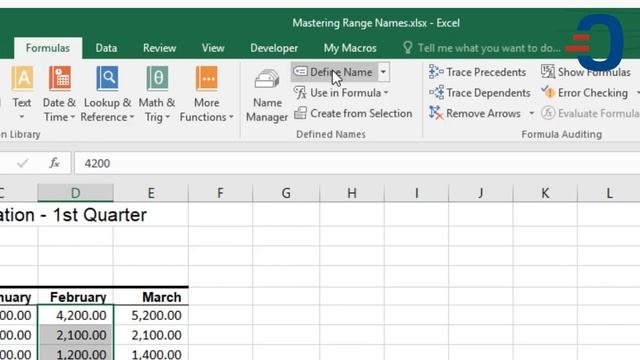This screenshot has width=640, height=360.
Task: Switch to the Formulas tab
Action: click(48, 48)
